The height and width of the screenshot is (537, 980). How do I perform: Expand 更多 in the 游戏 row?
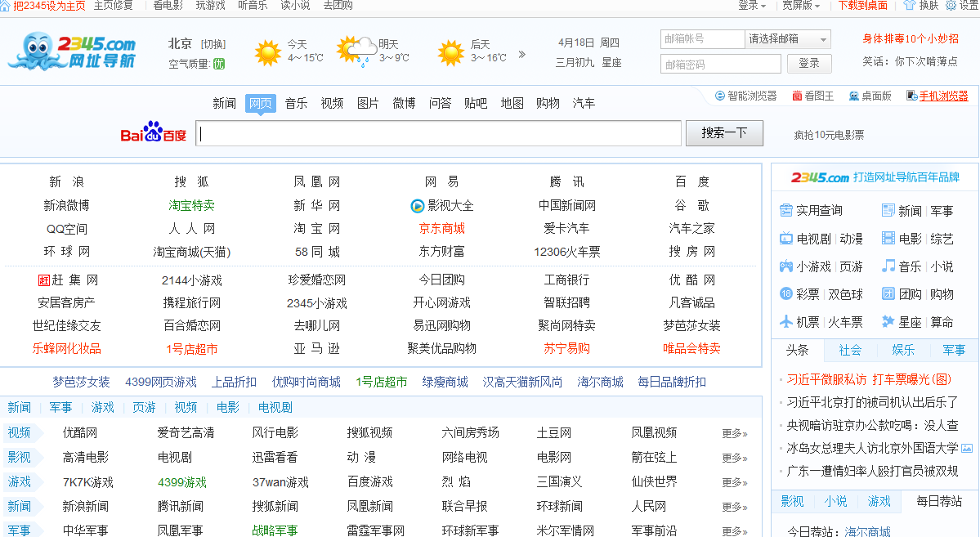(734, 482)
